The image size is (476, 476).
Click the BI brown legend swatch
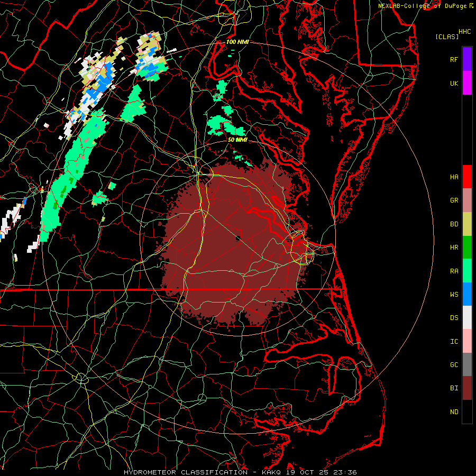pyautogui.click(x=467, y=388)
